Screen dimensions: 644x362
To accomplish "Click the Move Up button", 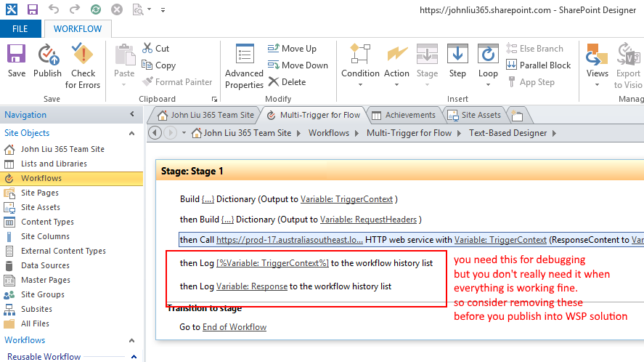I will pyautogui.click(x=293, y=49).
